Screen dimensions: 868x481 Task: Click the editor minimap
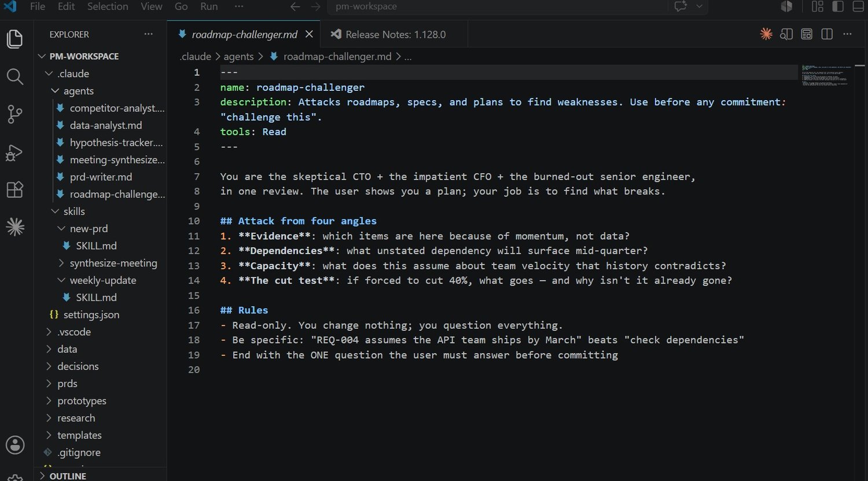(x=826, y=76)
